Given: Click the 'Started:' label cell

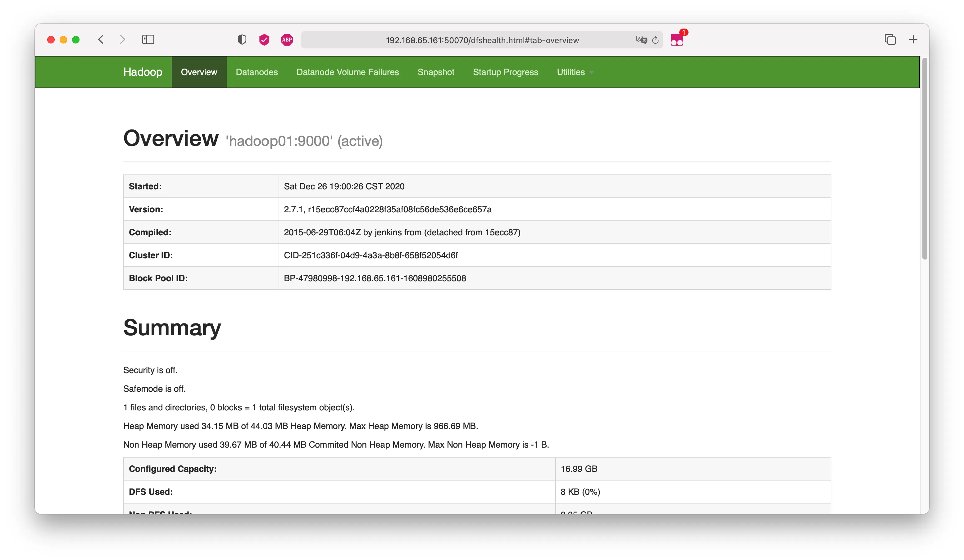Looking at the screenshot, I should (201, 186).
